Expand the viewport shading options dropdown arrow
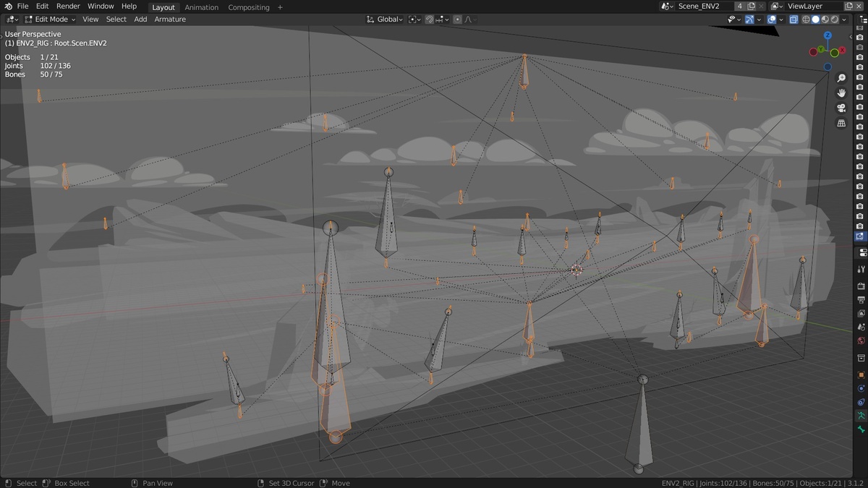This screenshot has height=488, width=868. [844, 20]
